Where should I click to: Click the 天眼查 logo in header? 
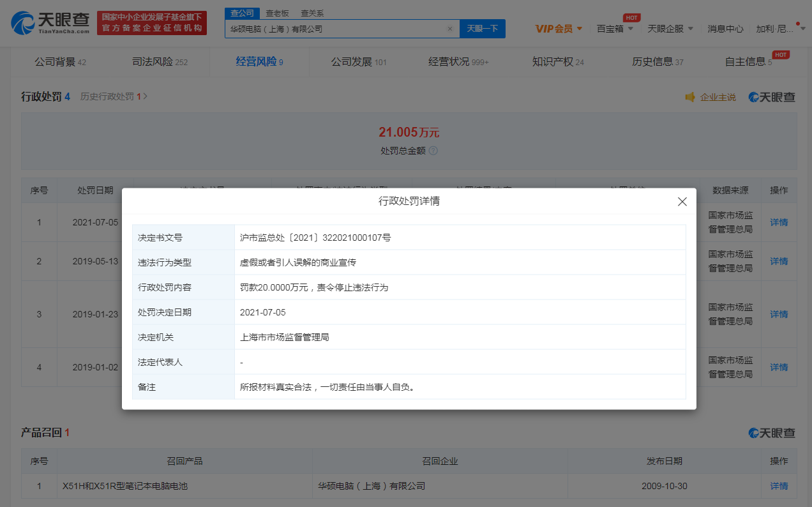50,22
